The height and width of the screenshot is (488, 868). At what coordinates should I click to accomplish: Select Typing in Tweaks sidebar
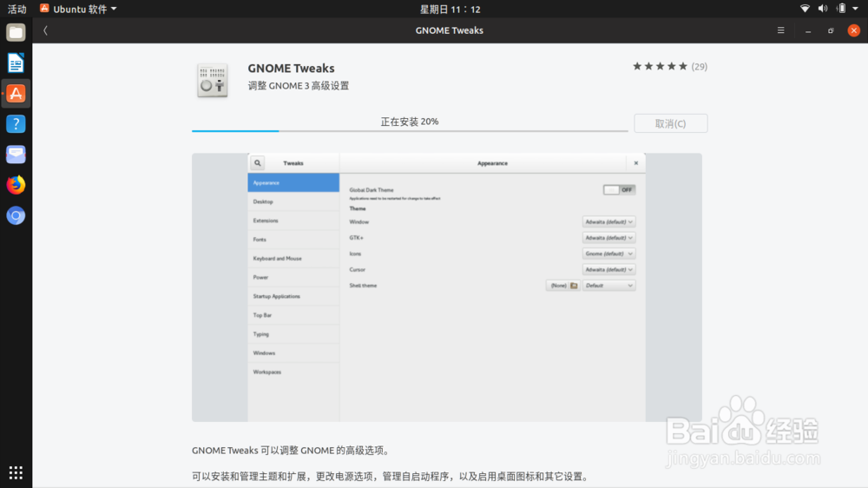pos(293,334)
